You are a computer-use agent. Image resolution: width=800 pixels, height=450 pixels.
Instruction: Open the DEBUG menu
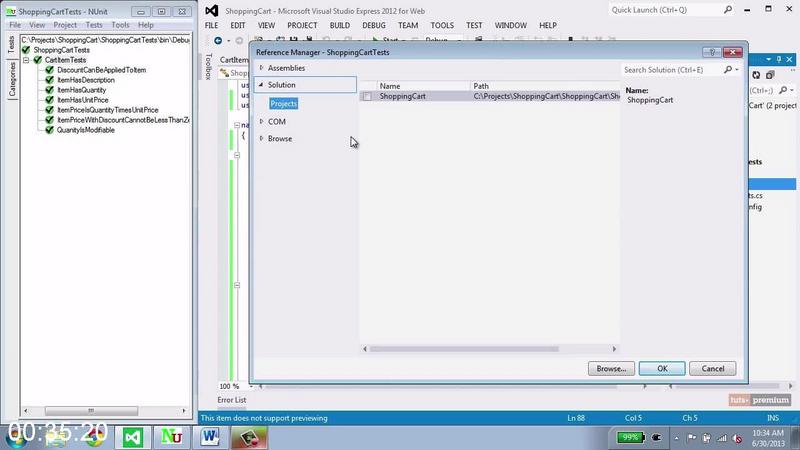(373, 25)
